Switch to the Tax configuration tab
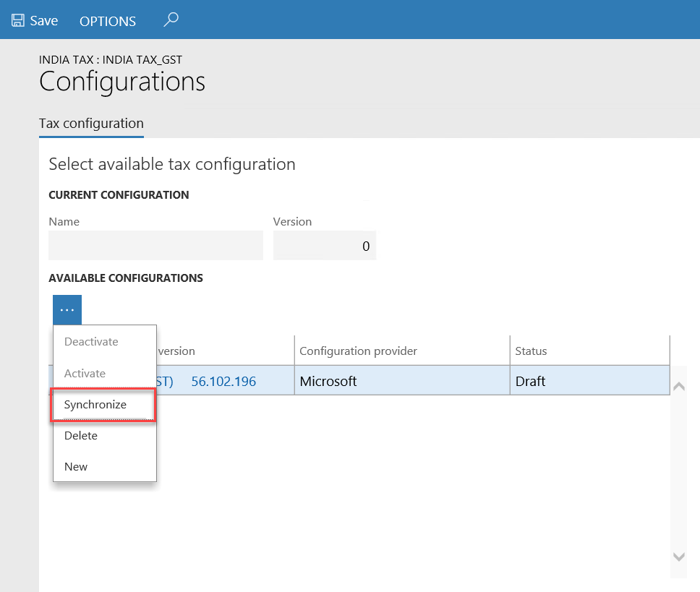 click(x=91, y=124)
